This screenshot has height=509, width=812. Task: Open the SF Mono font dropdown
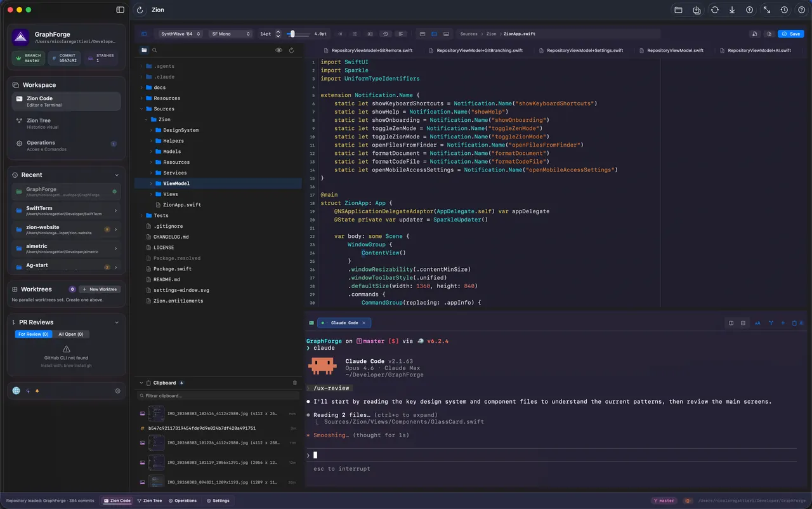coord(230,34)
